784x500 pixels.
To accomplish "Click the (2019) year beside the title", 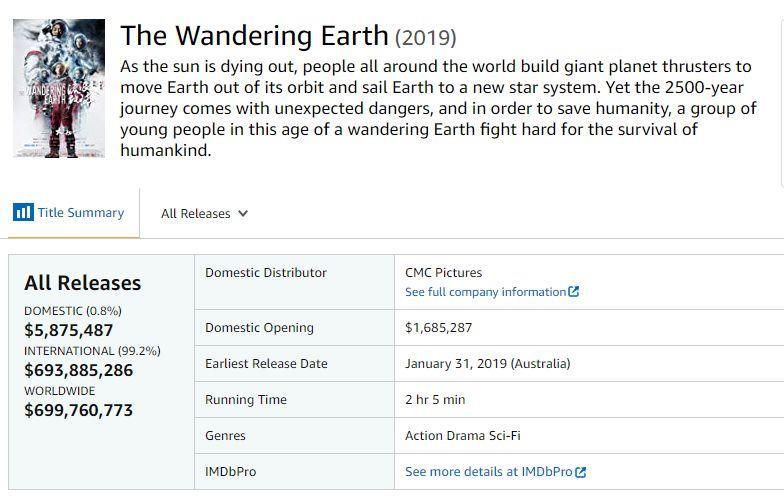I will (426, 38).
